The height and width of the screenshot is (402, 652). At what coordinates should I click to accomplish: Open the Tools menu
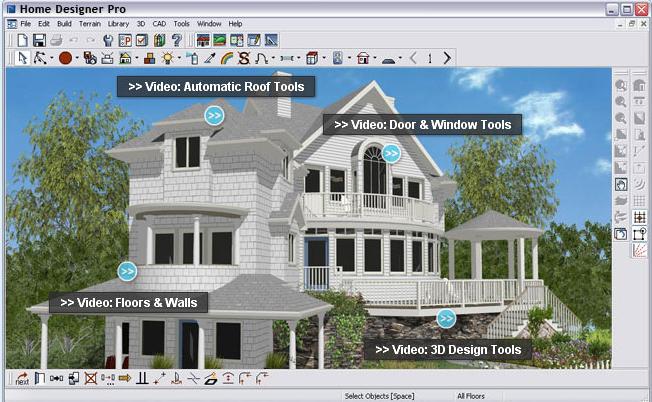tap(181, 24)
